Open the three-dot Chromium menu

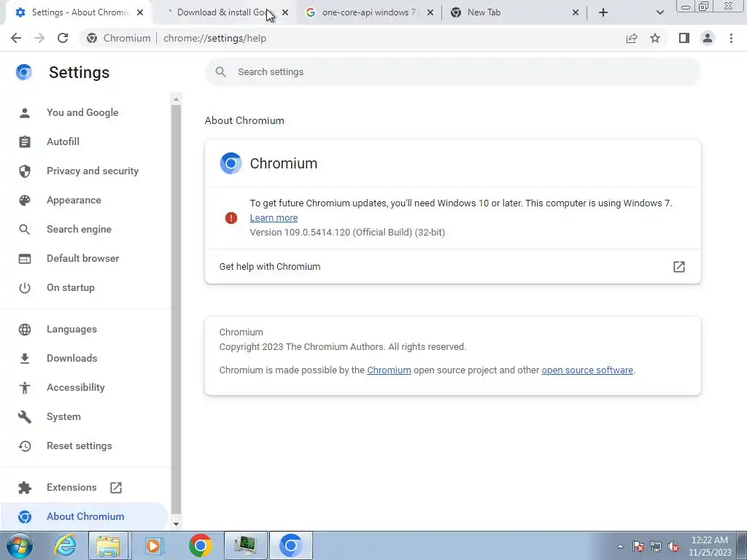[731, 38]
